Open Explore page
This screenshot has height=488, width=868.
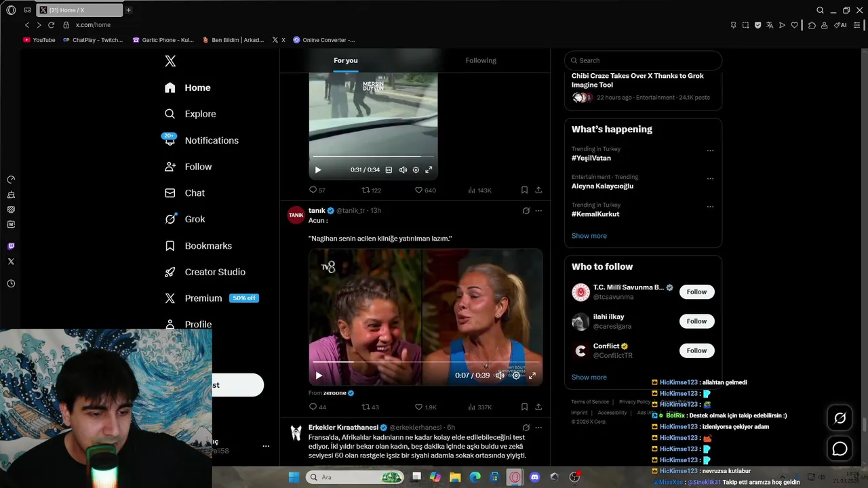click(191, 114)
